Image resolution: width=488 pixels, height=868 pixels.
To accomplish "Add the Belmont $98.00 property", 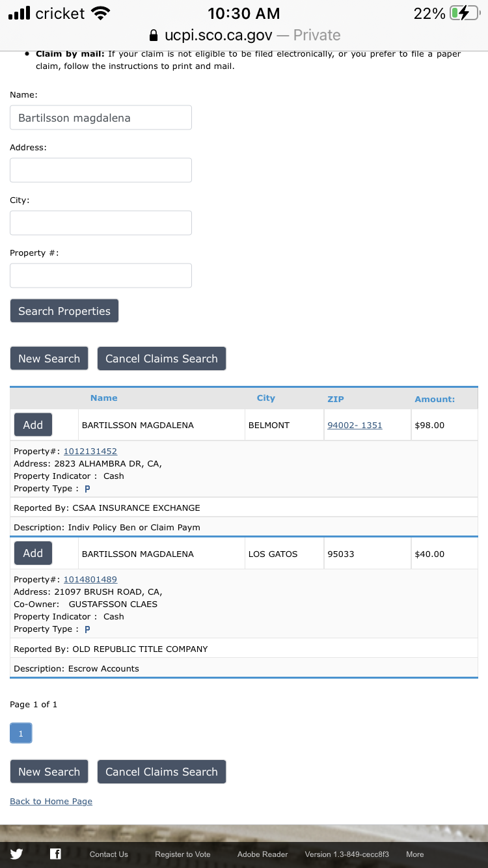I will point(33,425).
